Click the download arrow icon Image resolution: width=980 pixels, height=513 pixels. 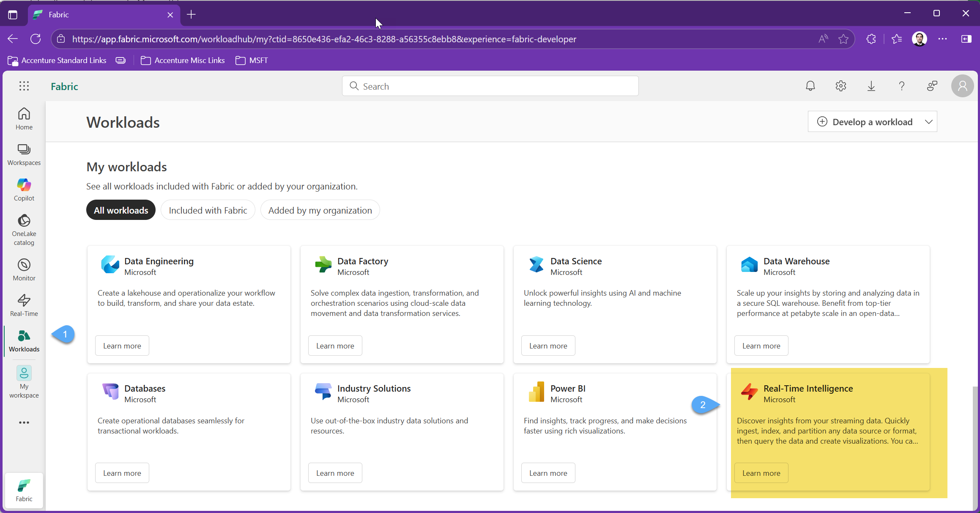pyautogui.click(x=871, y=86)
